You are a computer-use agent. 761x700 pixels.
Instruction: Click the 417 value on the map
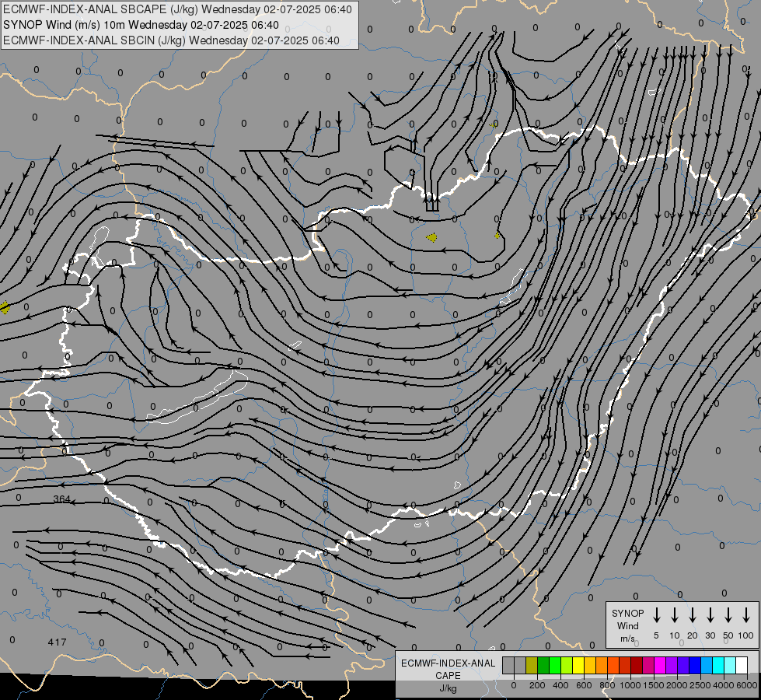click(x=57, y=642)
